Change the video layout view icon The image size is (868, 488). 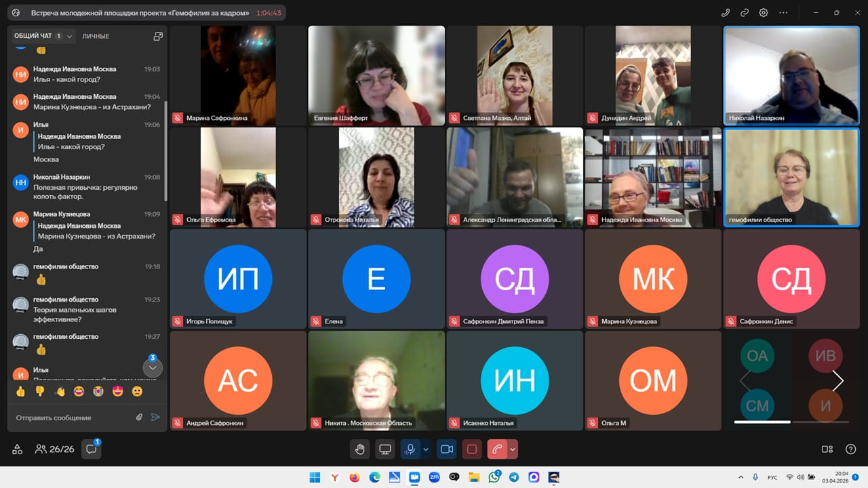point(827,449)
